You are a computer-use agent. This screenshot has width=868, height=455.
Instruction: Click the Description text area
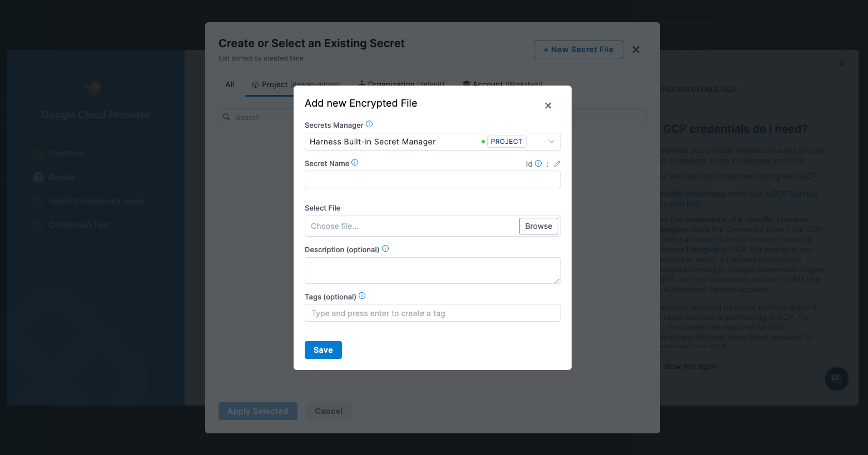coord(432,271)
